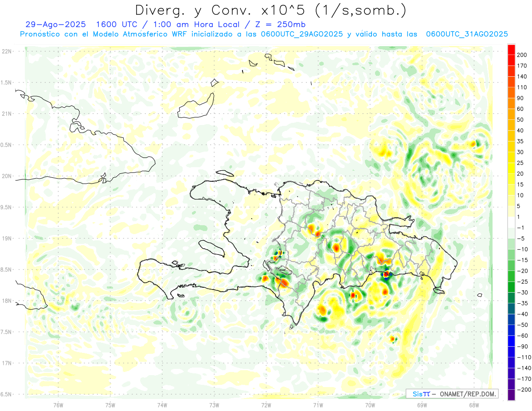
Task: Click the white swatch between 1 and -1
Action: point(511,223)
